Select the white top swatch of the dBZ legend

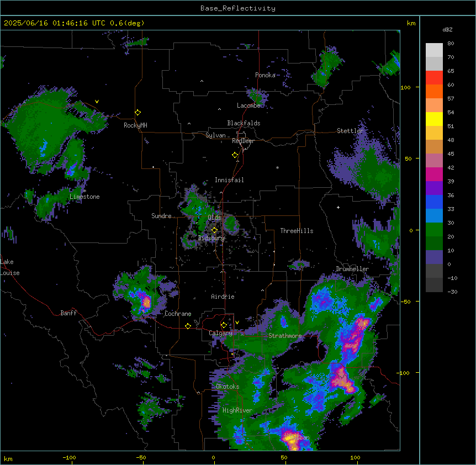coord(434,50)
